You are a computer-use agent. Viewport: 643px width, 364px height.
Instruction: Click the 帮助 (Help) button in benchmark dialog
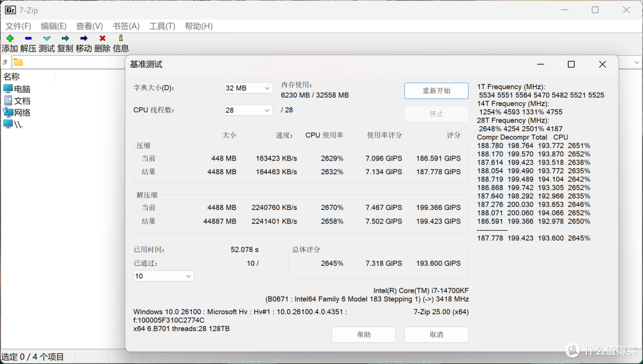coord(364,334)
